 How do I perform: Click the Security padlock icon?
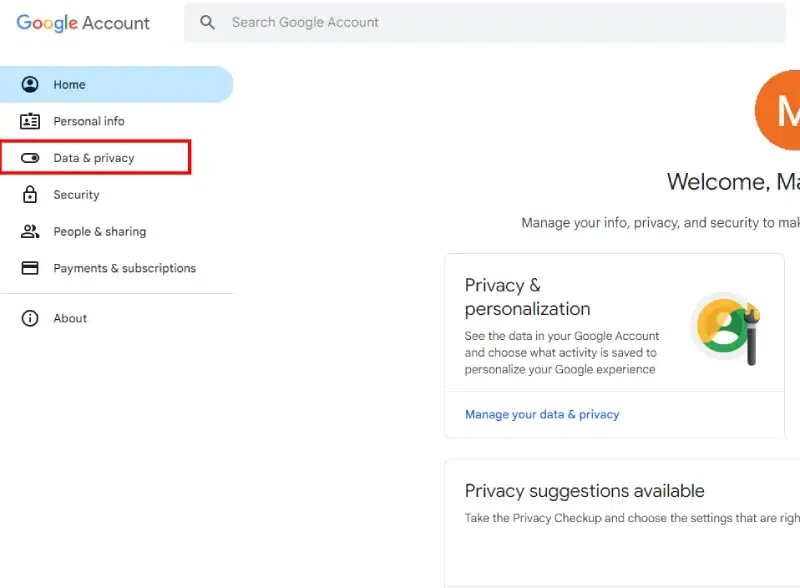30,195
